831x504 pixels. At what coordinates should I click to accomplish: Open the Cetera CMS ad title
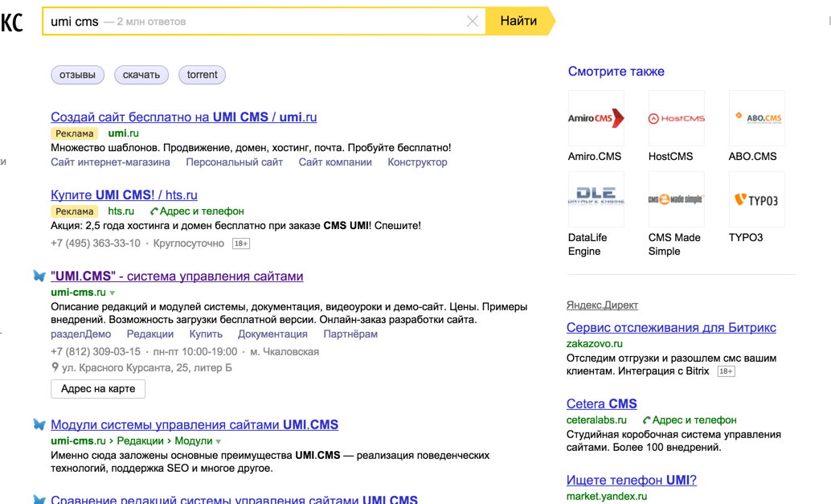[601, 404]
